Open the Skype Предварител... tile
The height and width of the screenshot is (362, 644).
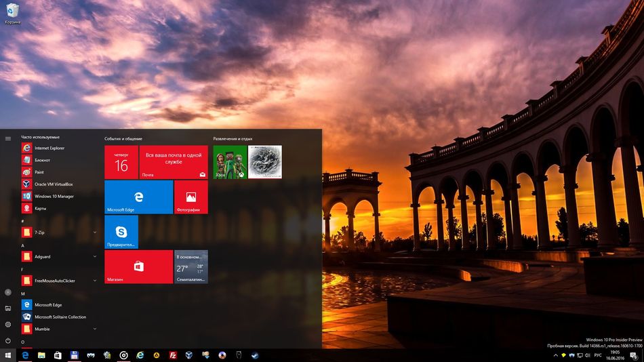pos(121,232)
